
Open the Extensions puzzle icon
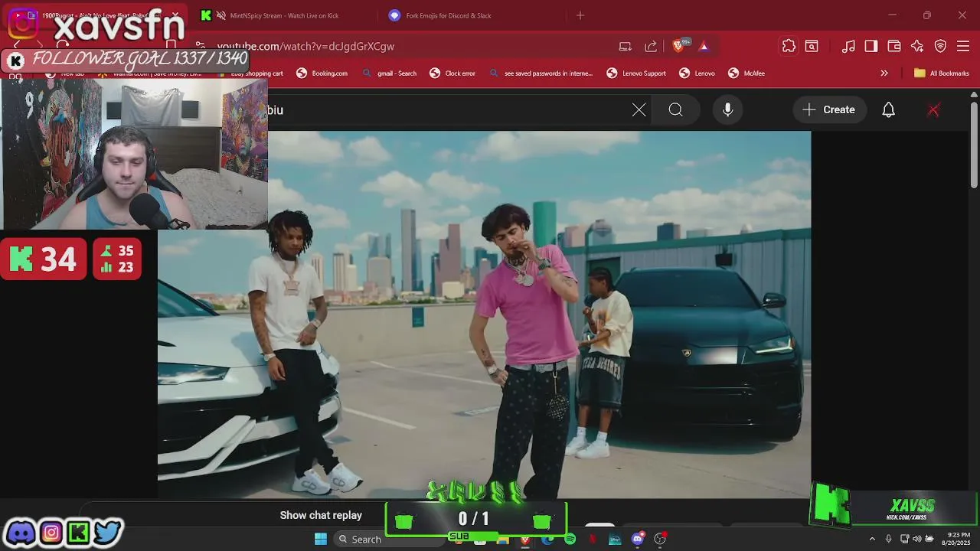[x=789, y=46]
